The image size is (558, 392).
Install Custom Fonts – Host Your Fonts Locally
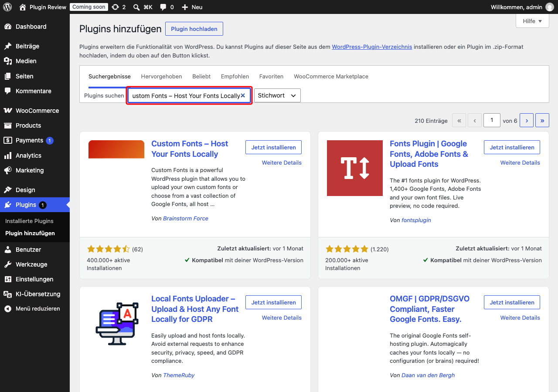coord(273,147)
